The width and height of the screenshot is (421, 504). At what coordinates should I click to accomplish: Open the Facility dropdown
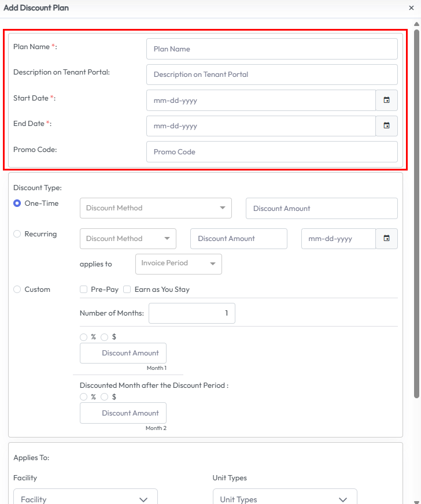point(85,499)
